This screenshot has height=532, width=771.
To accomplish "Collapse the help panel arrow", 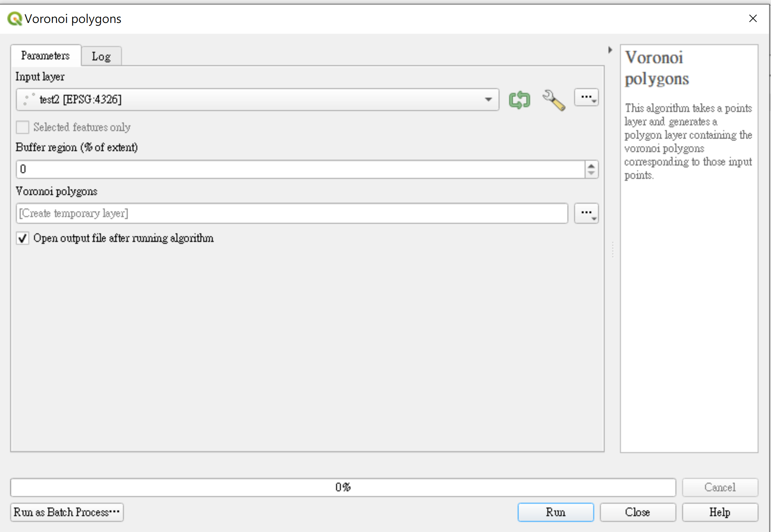I will pos(610,50).
